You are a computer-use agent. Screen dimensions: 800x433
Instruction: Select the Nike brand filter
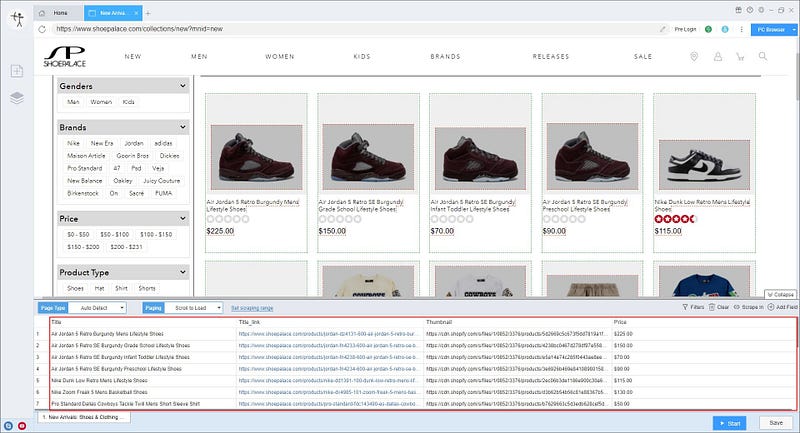pyautogui.click(x=73, y=143)
